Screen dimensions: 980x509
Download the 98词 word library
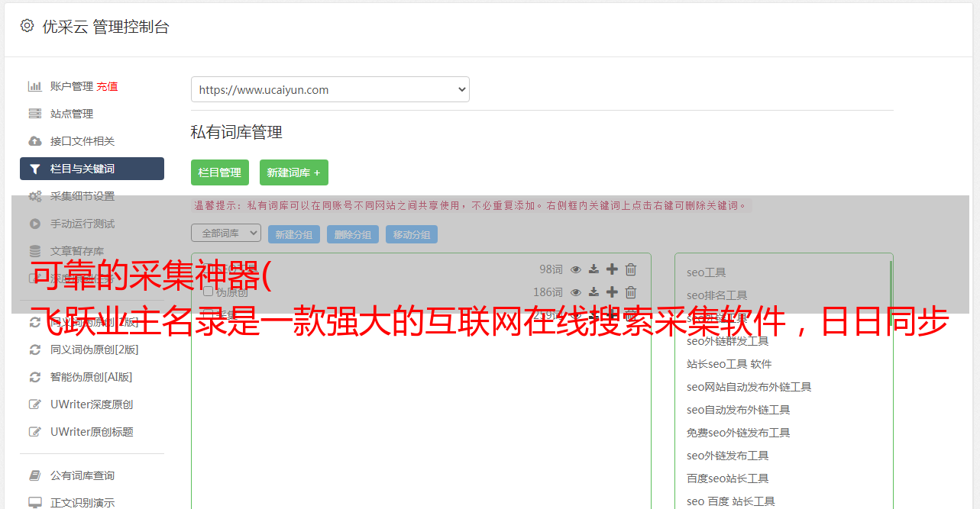pos(593,269)
